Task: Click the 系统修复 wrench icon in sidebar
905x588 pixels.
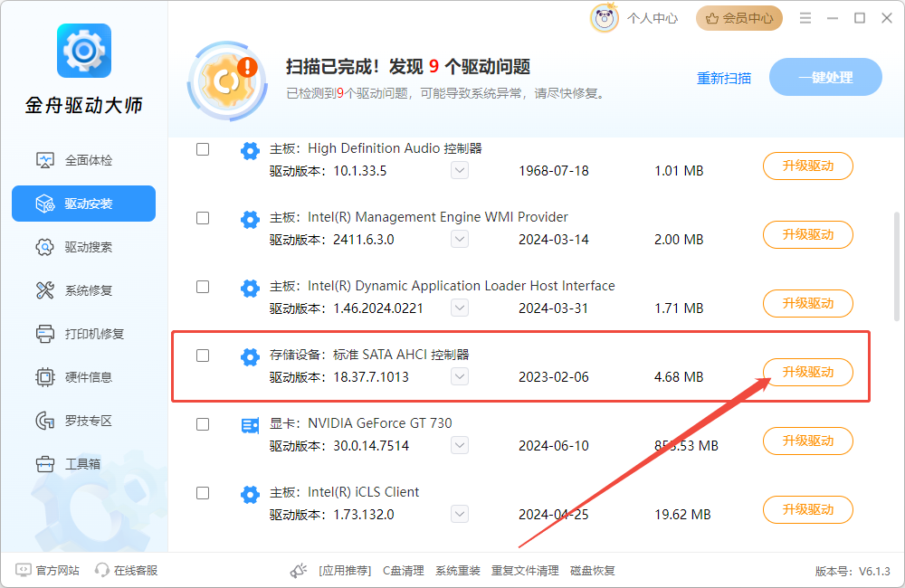Action: pos(45,290)
